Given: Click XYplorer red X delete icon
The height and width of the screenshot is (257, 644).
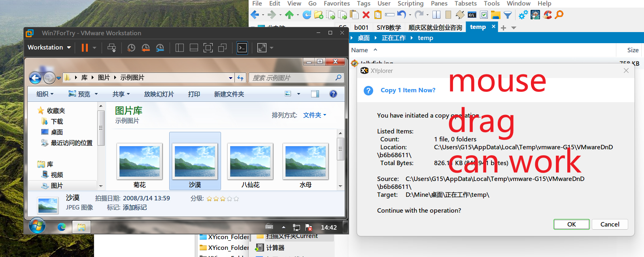Looking at the screenshot, I should click(366, 15).
